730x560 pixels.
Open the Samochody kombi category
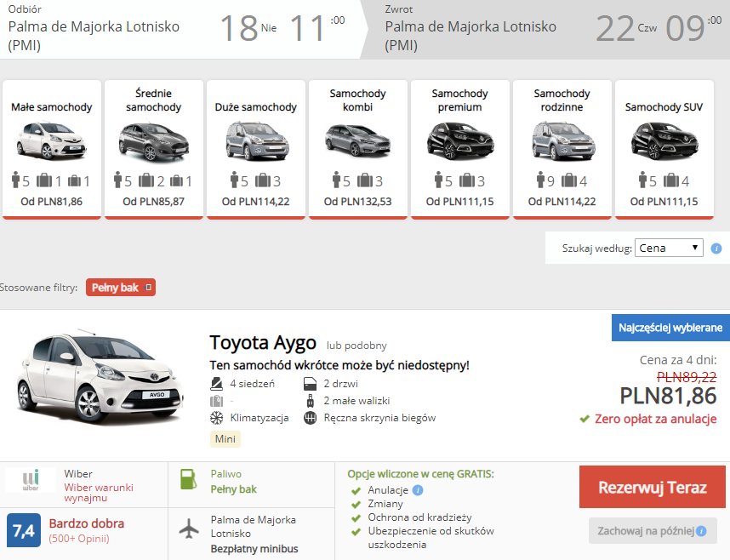click(358, 149)
